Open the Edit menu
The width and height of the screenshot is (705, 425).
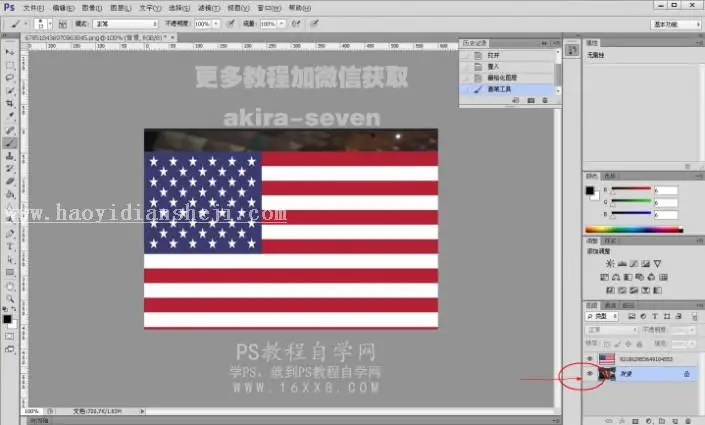coord(63,8)
